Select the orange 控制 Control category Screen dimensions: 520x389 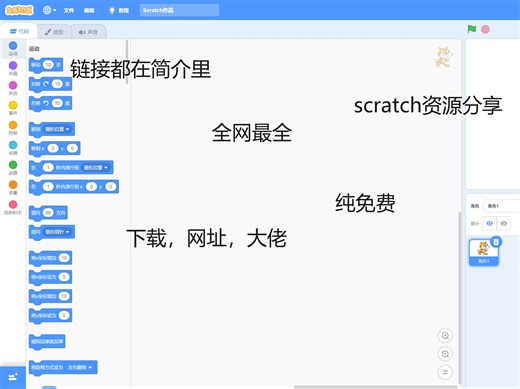[x=13, y=128]
